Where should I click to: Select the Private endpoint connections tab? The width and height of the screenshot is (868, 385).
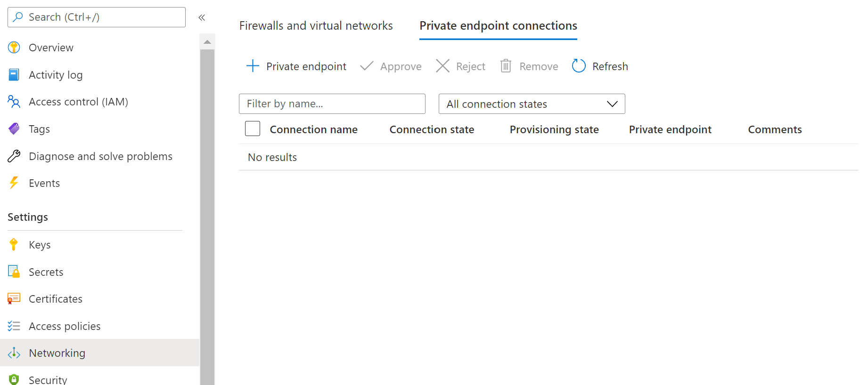pos(498,25)
